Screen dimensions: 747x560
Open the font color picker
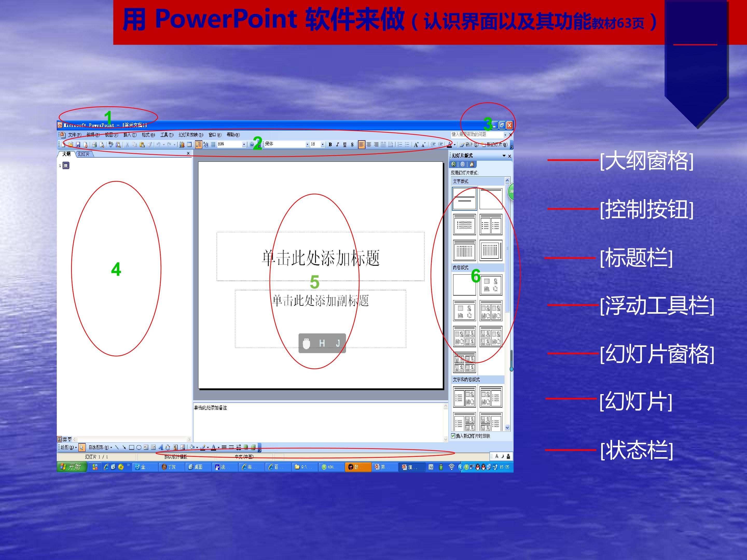point(454,145)
